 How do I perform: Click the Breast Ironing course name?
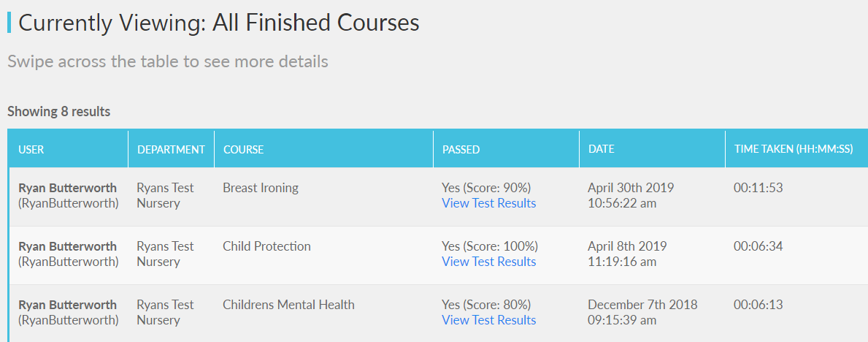[261, 188]
